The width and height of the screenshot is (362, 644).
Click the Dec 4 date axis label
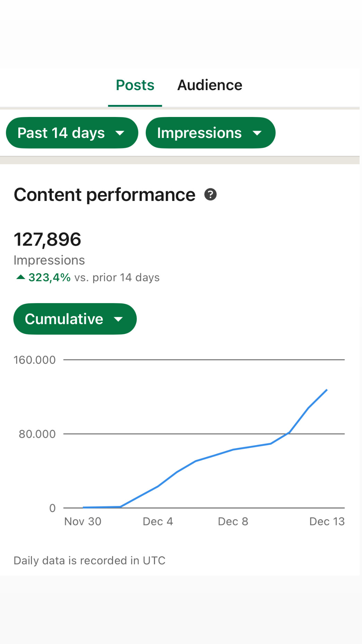pyautogui.click(x=158, y=522)
